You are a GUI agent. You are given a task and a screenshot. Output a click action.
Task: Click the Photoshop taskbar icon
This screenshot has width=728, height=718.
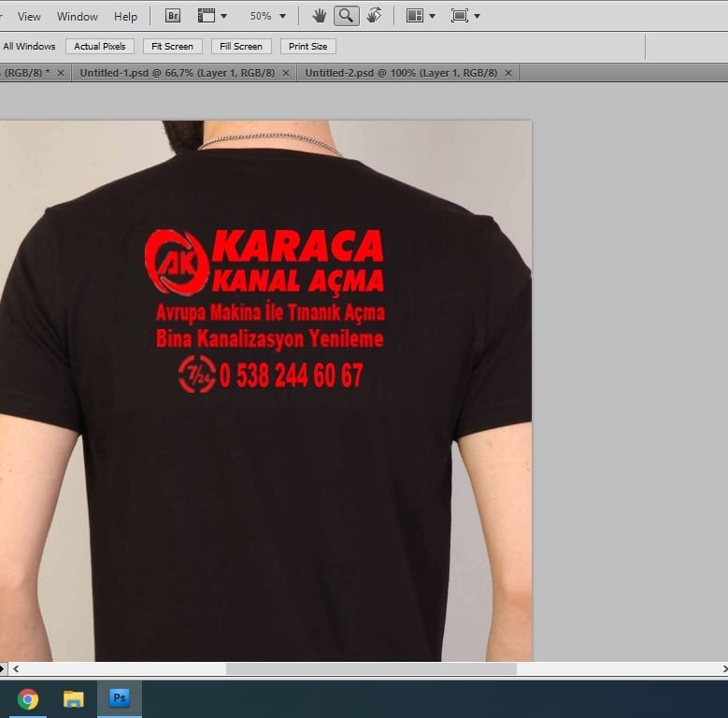(120, 698)
